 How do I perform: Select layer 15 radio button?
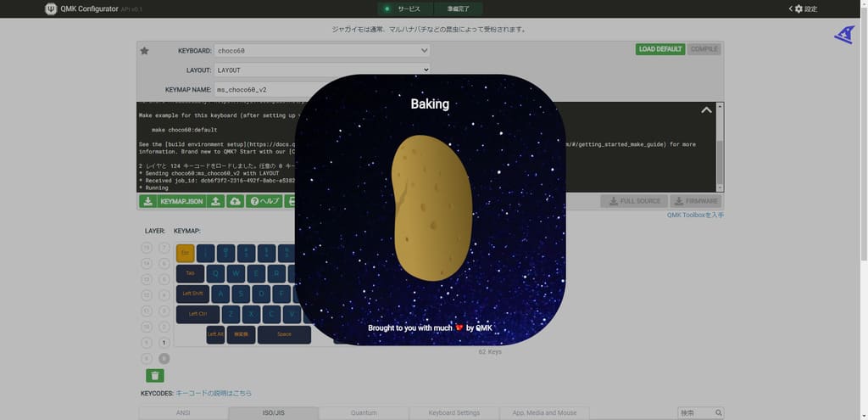(x=147, y=248)
